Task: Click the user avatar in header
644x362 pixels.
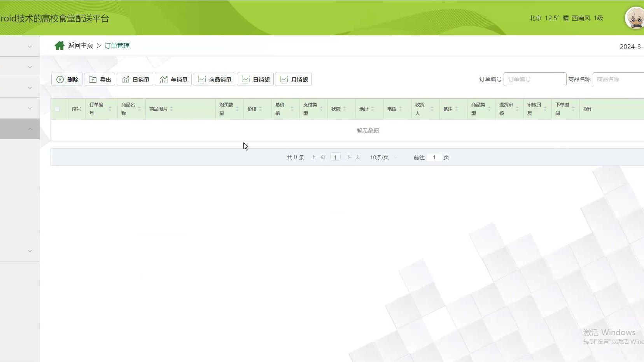Action: [635, 18]
